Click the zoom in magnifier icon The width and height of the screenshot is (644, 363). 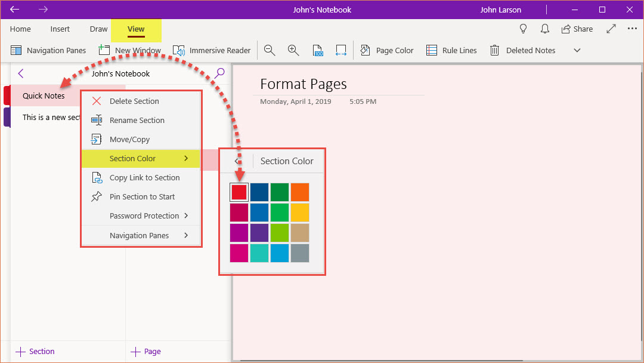tap(293, 51)
